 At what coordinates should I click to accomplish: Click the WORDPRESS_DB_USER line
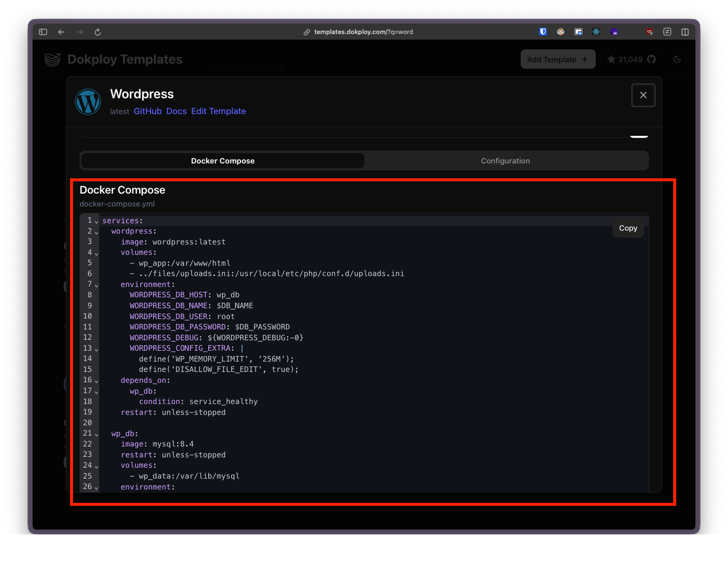pyautogui.click(x=182, y=317)
